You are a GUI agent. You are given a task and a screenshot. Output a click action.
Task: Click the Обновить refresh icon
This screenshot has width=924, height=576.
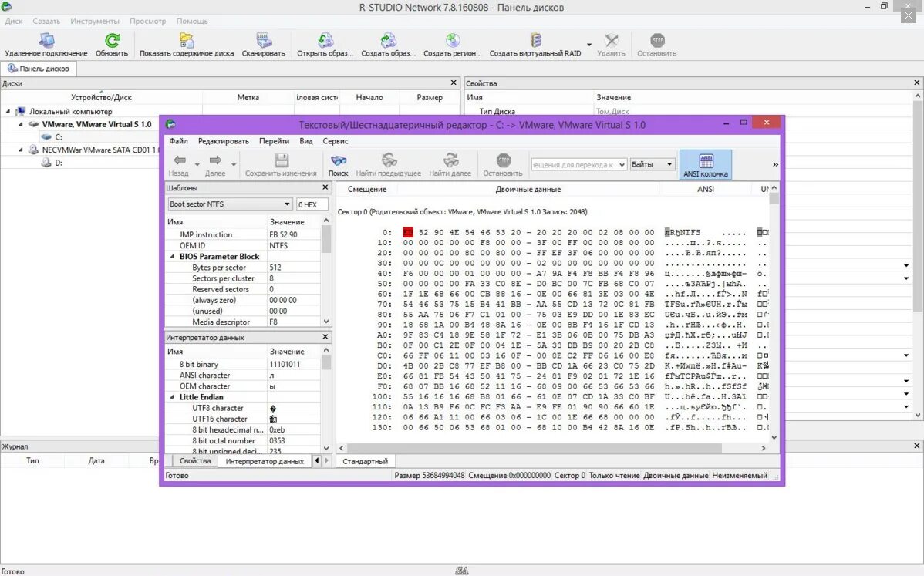pyautogui.click(x=112, y=40)
